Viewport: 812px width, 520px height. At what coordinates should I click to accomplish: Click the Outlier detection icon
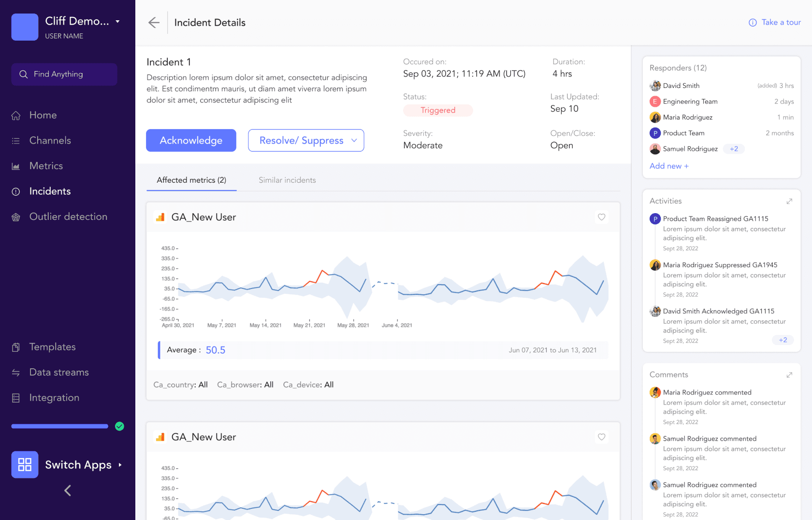point(16,217)
